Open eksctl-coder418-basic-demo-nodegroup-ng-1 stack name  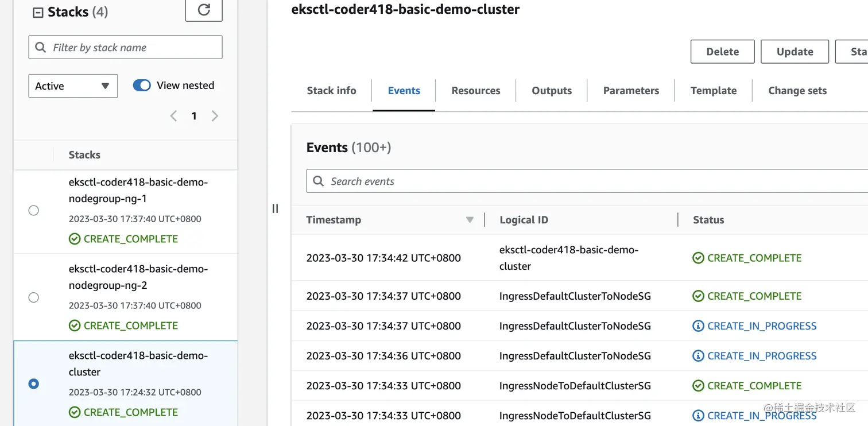138,191
